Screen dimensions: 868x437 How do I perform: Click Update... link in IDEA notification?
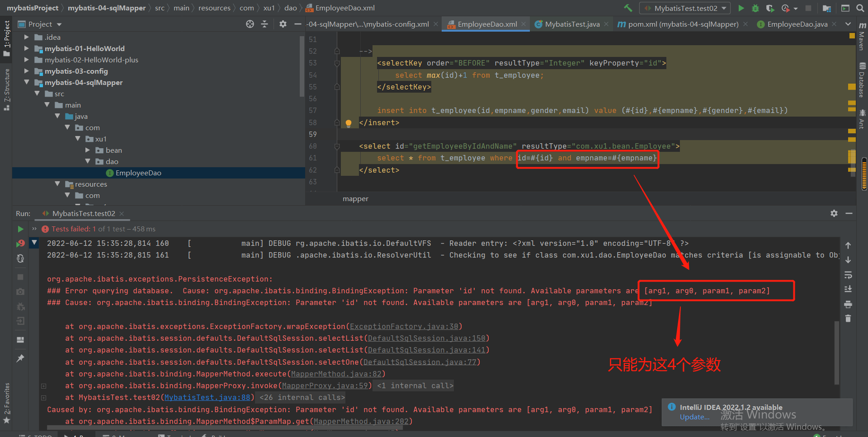click(x=694, y=417)
